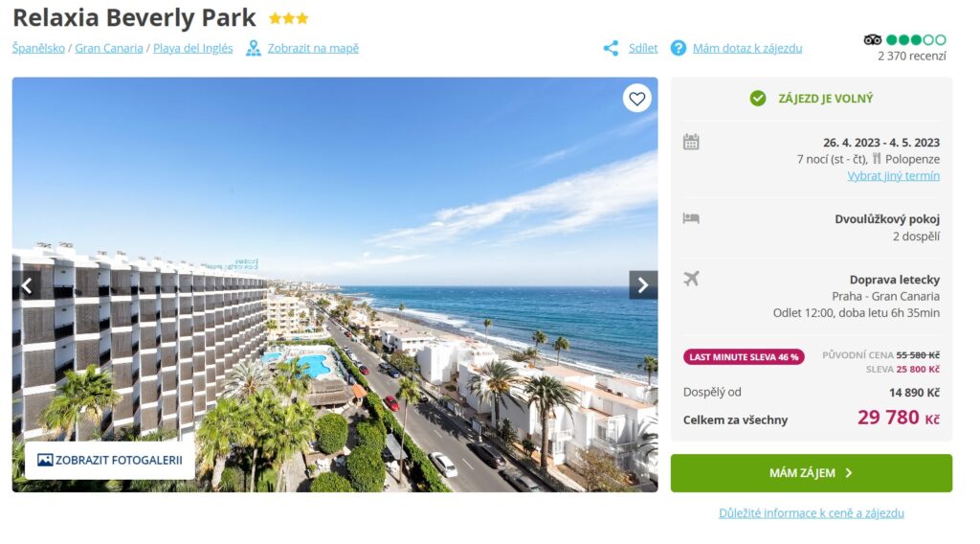Click the calendar icon beside dates
Viewport: 980px width, 544px height.
[691, 142]
